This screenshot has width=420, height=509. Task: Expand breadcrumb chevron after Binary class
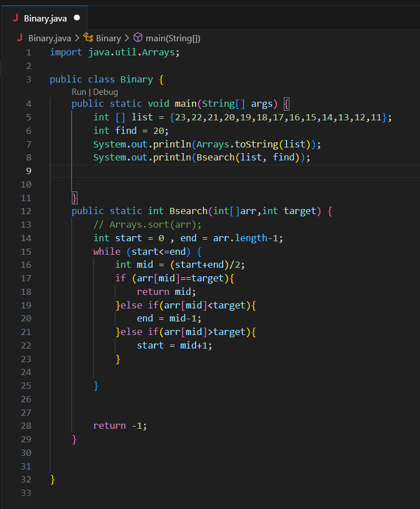(127, 38)
